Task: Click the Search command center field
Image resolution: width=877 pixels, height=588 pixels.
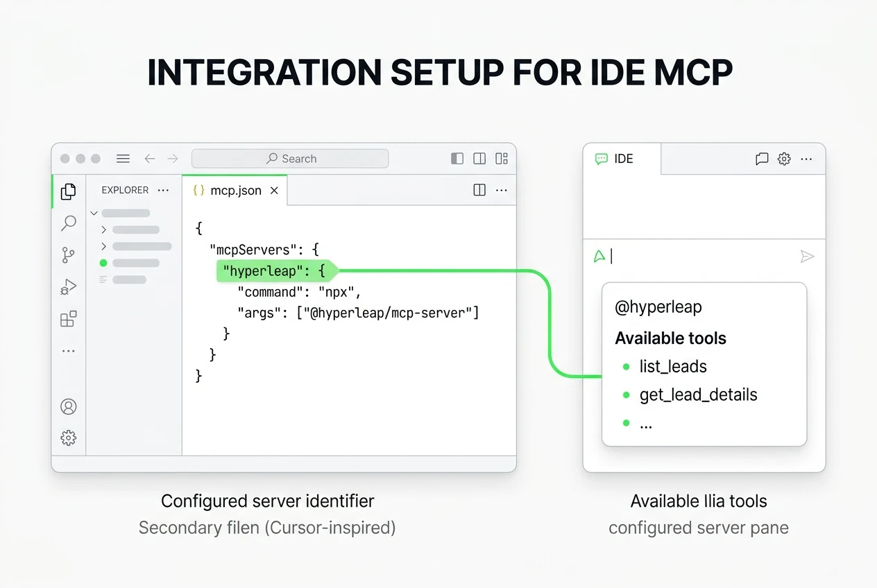Action: (290, 158)
